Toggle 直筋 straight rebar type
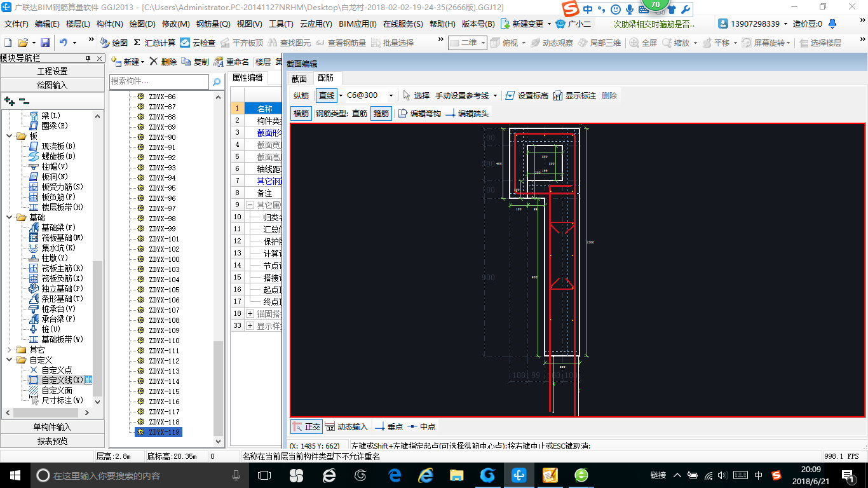Screen dimensions: 868x488 [x=360, y=113]
